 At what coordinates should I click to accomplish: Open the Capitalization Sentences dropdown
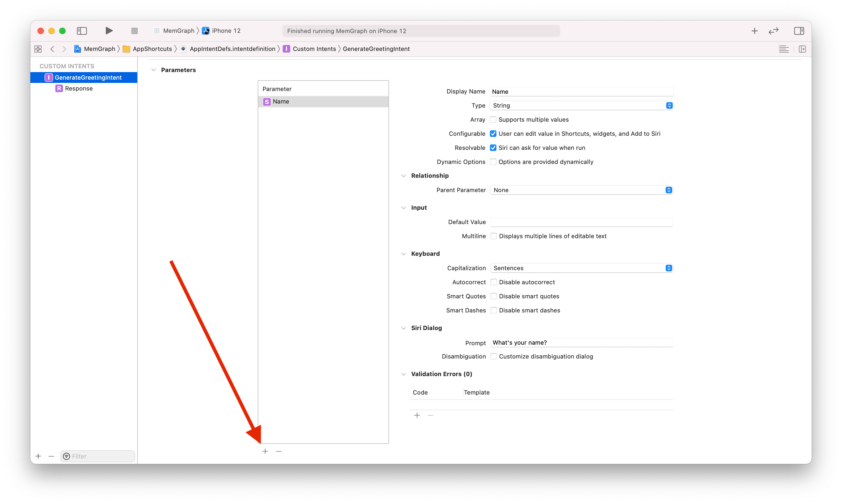pos(581,268)
